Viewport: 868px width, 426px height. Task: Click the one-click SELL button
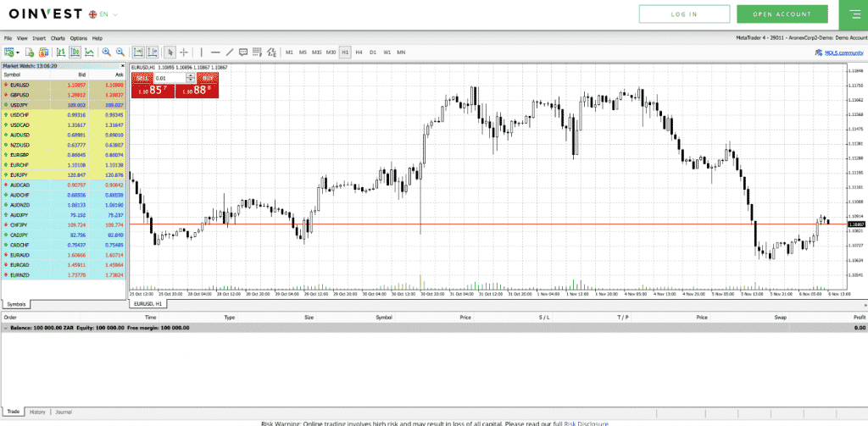(142, 78)
